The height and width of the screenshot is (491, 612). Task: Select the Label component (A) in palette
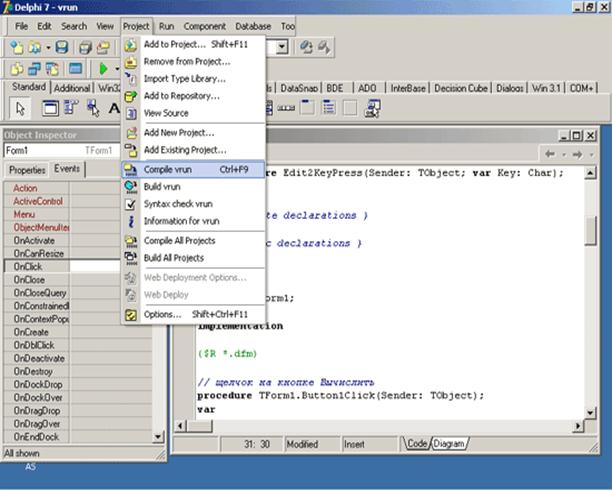coord(114,108)
